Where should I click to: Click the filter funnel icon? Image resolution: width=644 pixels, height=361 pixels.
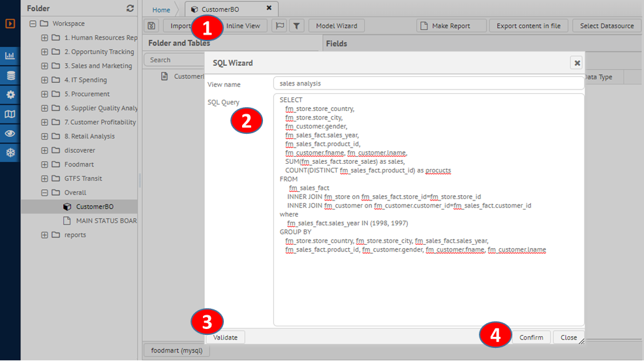tap(296, 26)
